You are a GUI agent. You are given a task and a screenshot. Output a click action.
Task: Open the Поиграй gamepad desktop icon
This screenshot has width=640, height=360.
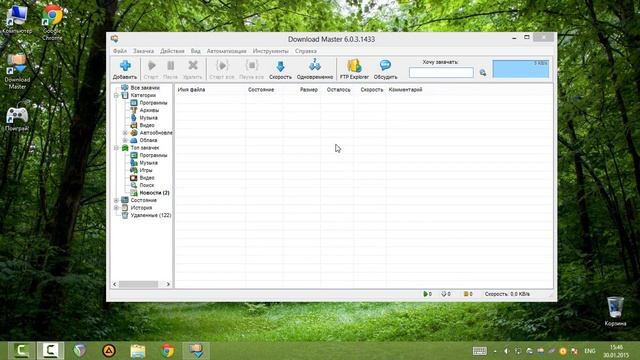point(17,119)
